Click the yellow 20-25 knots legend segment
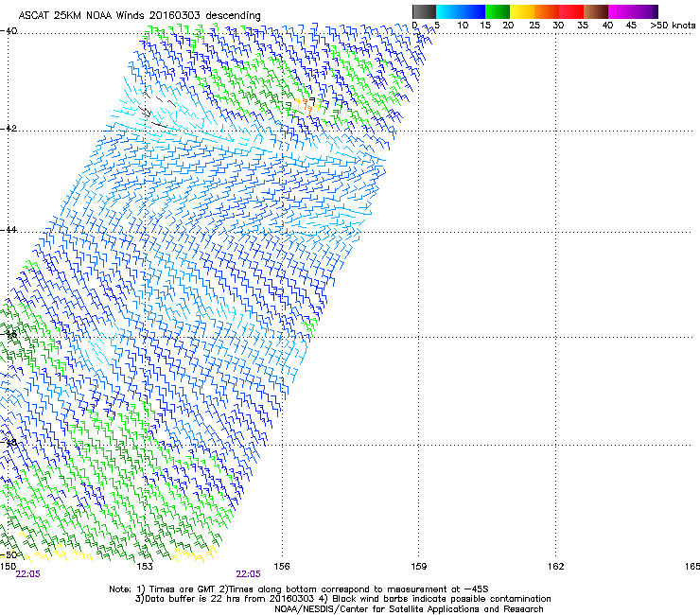The width and height of the screenshot is (700, 615). point(522,11)
